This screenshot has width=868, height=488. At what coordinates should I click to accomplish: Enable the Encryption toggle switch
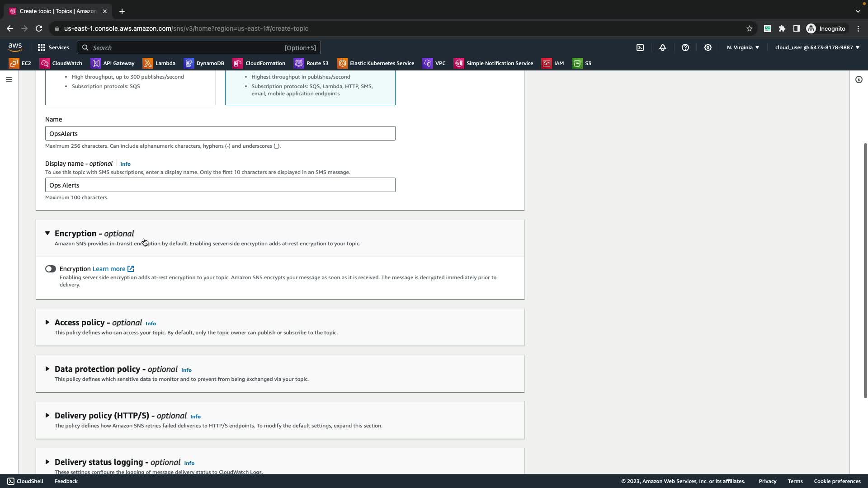(x=50, y=269)
